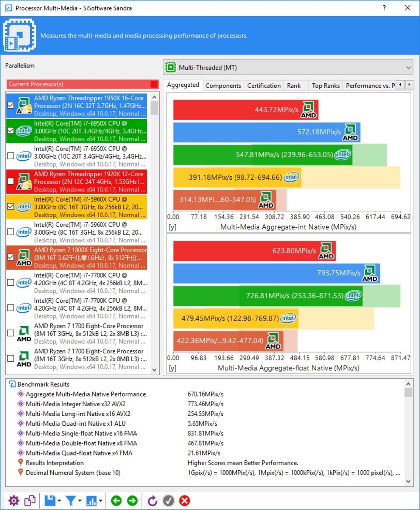The width and height of the screenshot is (420, 510).
Task: Open the Multi-Threaded (MT) parallelism dropdown
Action: pos(288,67)
